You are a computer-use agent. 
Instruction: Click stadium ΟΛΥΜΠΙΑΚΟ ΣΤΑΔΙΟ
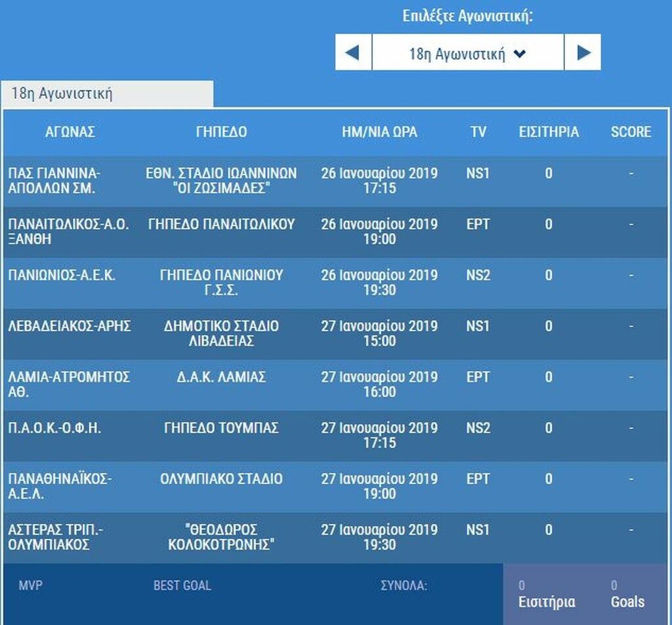221,479
